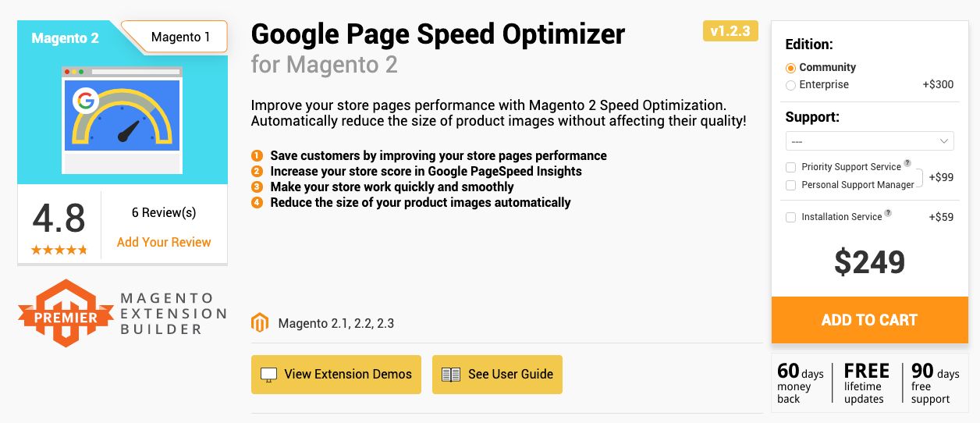Click the open book icon in See User Guide
Screen dimensions: 980x423
[x=451, y=375]
